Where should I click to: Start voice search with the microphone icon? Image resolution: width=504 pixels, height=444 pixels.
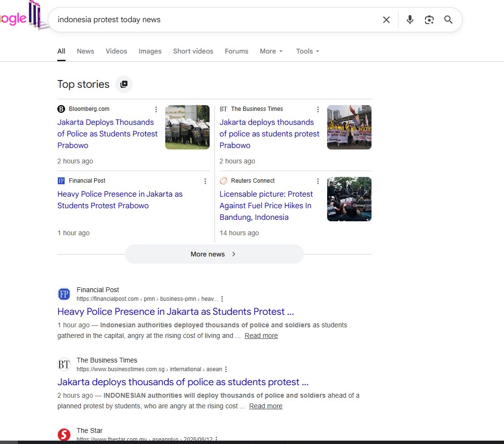click(x=410, y=20)
